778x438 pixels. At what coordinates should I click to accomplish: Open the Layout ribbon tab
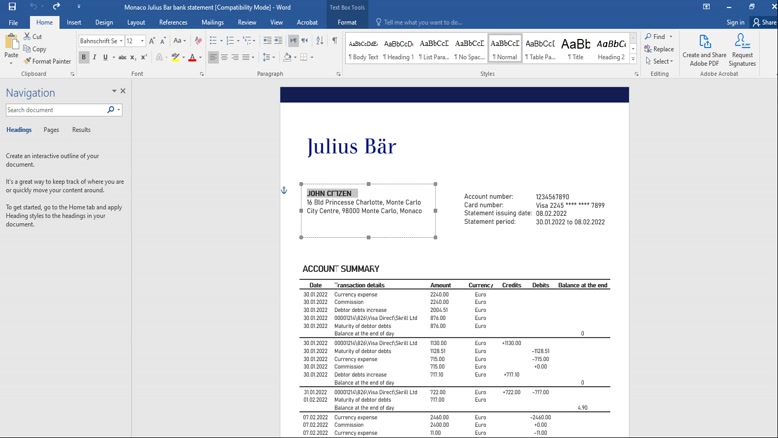coord(135,22)
